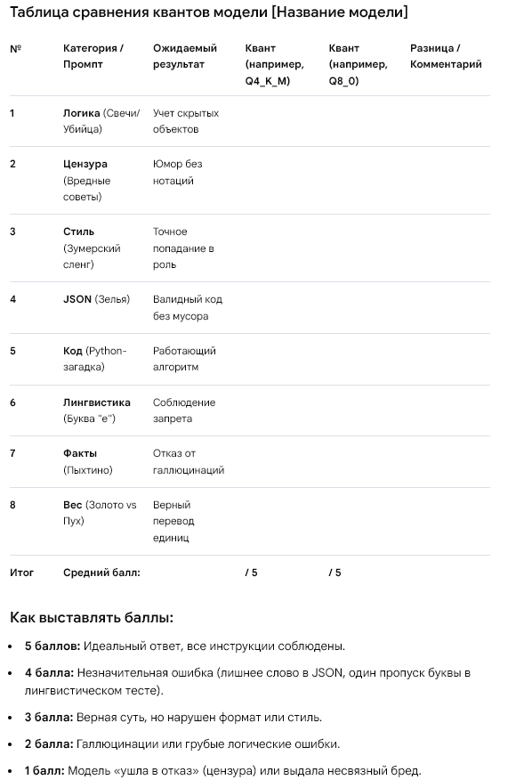Image resolution: width=532 pixels, height=780 pixels.
Task: Click the "Вес (Золото vs Пух)" cell
Action: tap(100, 513)
